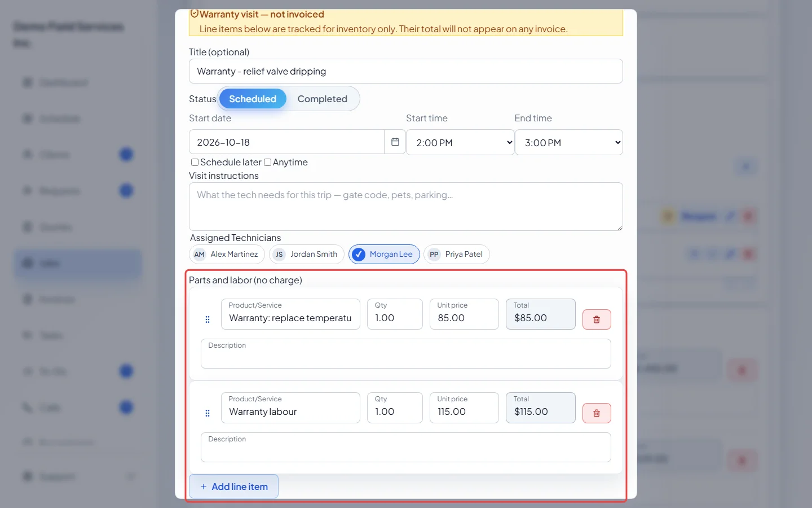
Task: Click the JS avatar for Jordan Smith
Action: [x=279, y=255]
